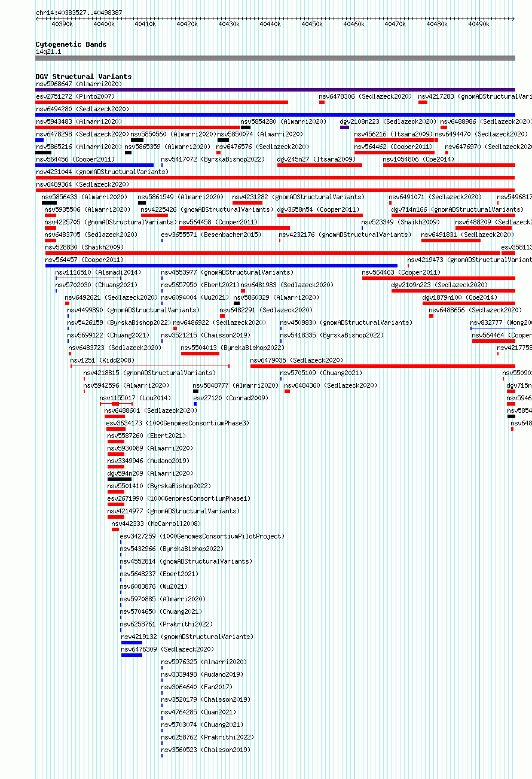Open the dgv594n209 (Almarri2020) label
532x779 pixels.
pyautogui.click(x=150, y=473)
